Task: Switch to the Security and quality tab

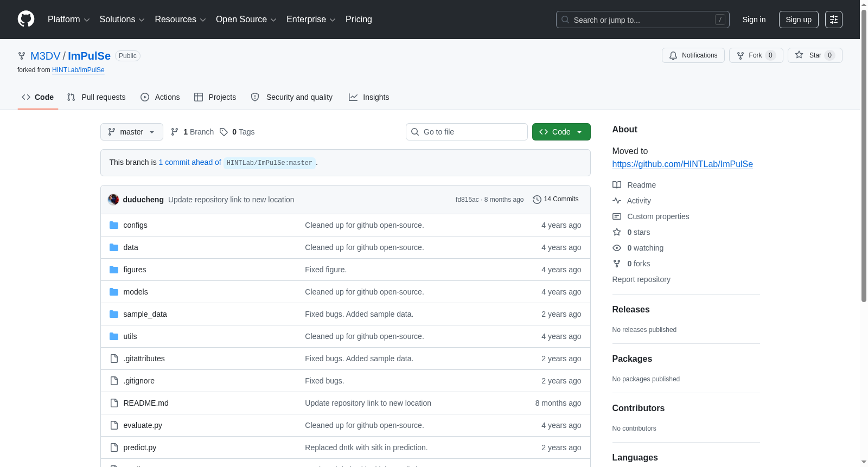Action: (292, 97)
